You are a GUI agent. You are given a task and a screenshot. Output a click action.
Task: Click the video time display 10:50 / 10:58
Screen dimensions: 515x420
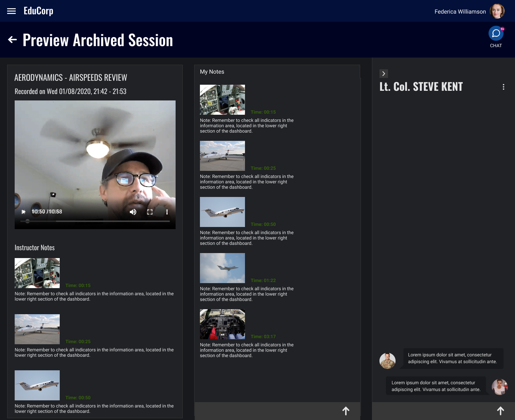(x=47, y=212)
